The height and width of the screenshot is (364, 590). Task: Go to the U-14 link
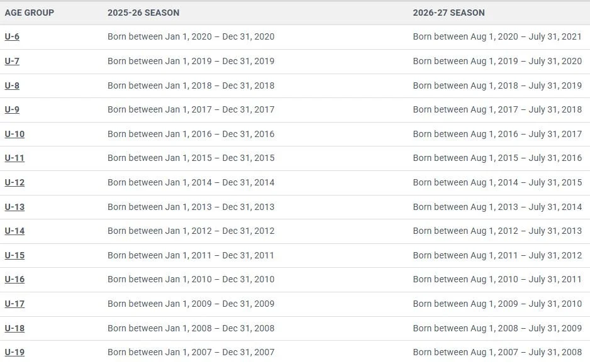pos(14,231)
